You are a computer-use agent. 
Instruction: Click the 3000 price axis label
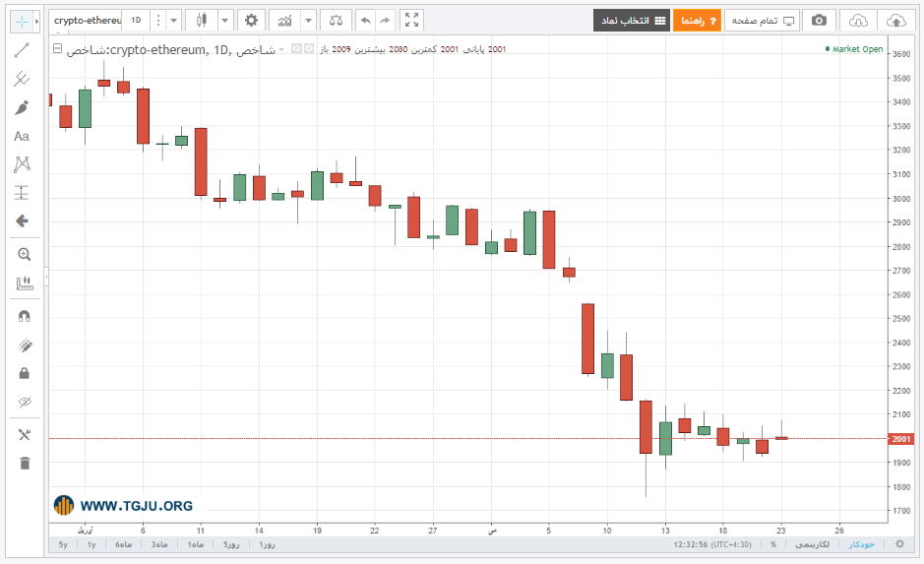[901, 199]
